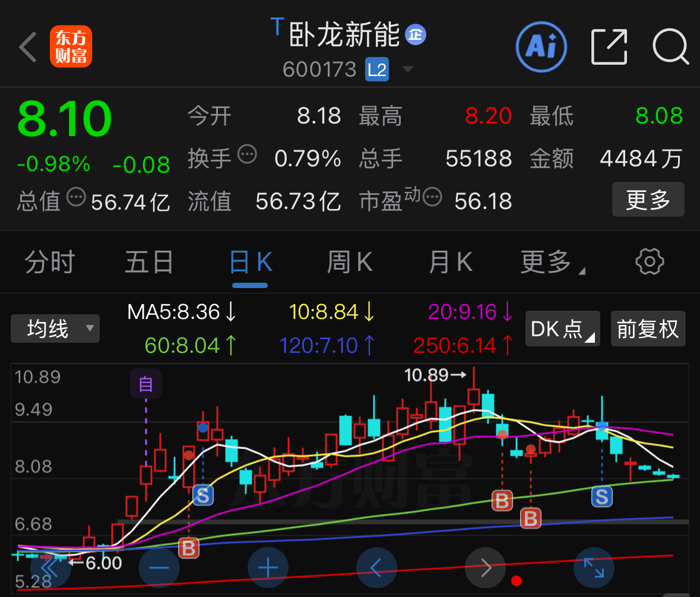Tap the 总手 value 55188
This screenshot has height=597, width=700.
[x=479, y=159]
